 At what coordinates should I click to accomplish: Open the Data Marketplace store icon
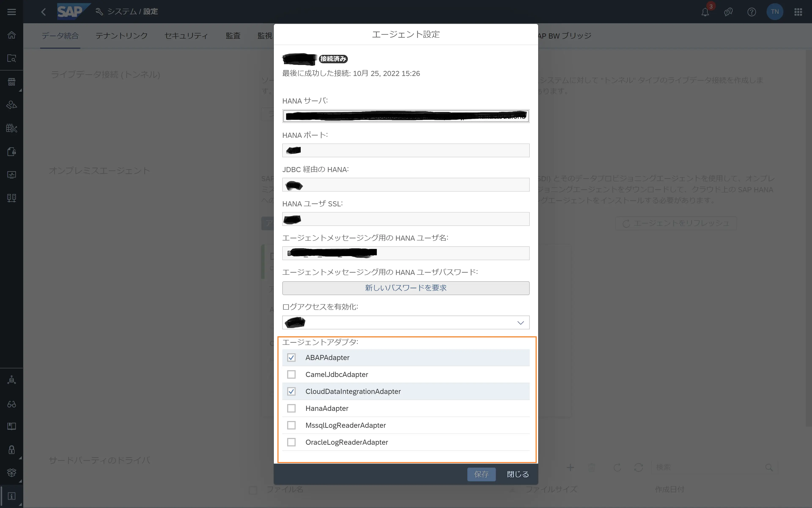pyautogui.click(x=11, y=82)
